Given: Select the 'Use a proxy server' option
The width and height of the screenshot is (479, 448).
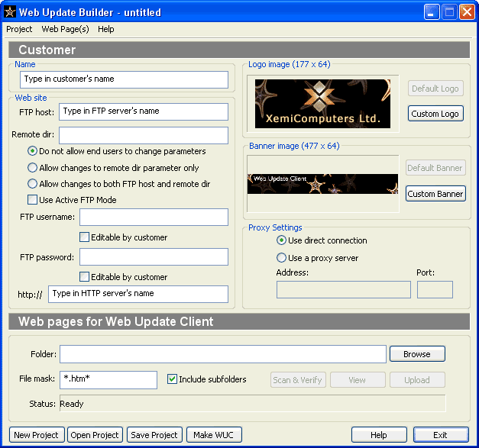Looking at the screenshot, I should click(282, 258).
